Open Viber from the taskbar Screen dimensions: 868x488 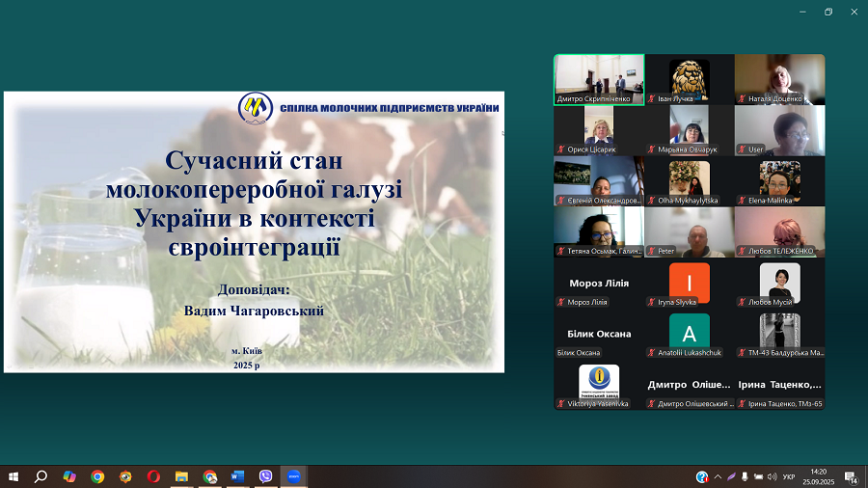[265, 476]
